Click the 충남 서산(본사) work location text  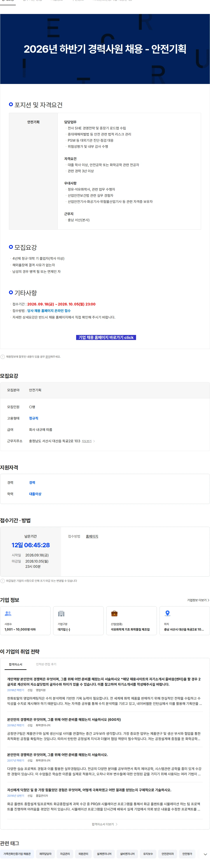(x=79, y=220)
